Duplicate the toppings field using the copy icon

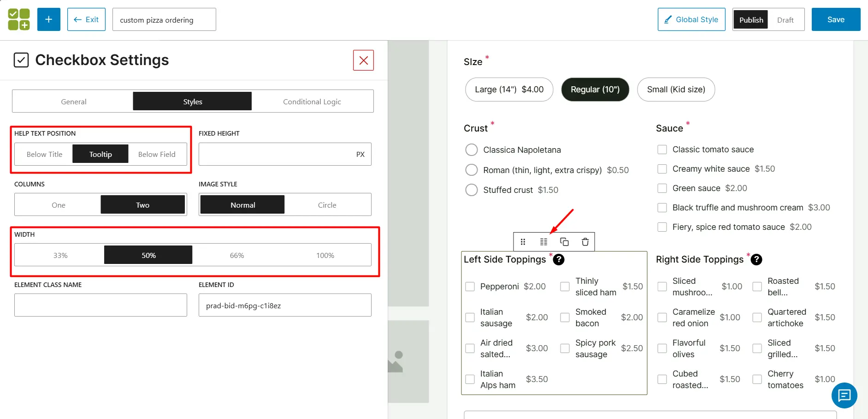tap(564, 241)
